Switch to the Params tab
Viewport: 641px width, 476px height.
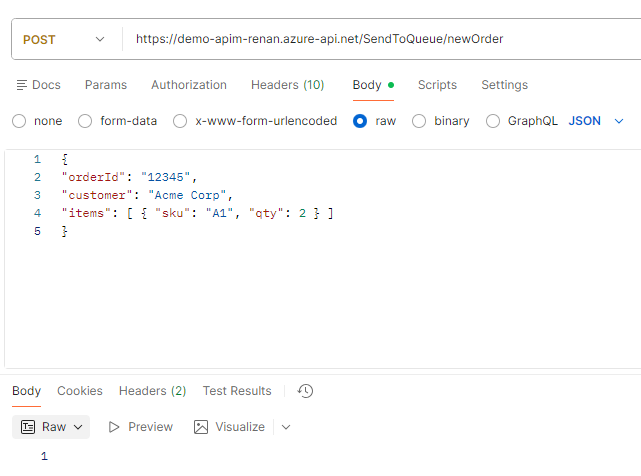[x=106, y=85]
